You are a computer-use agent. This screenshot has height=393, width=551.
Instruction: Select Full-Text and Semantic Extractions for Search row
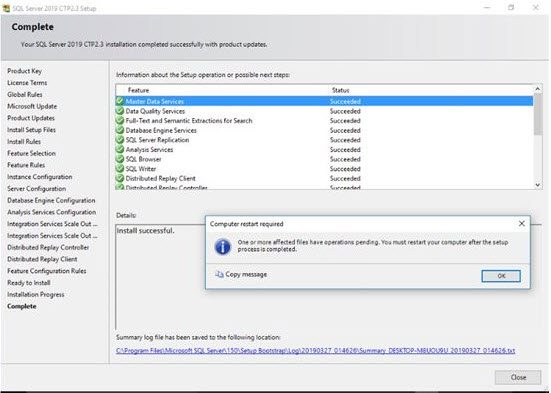tap(324, 121)
